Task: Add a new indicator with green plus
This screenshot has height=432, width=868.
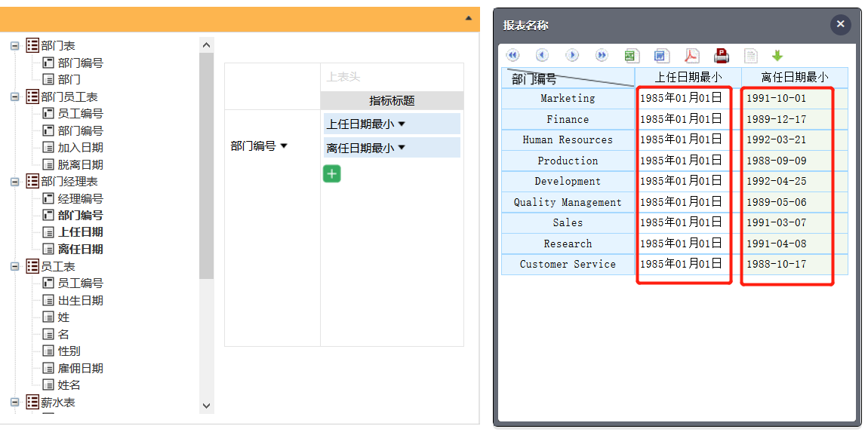Action: (331, 173)
